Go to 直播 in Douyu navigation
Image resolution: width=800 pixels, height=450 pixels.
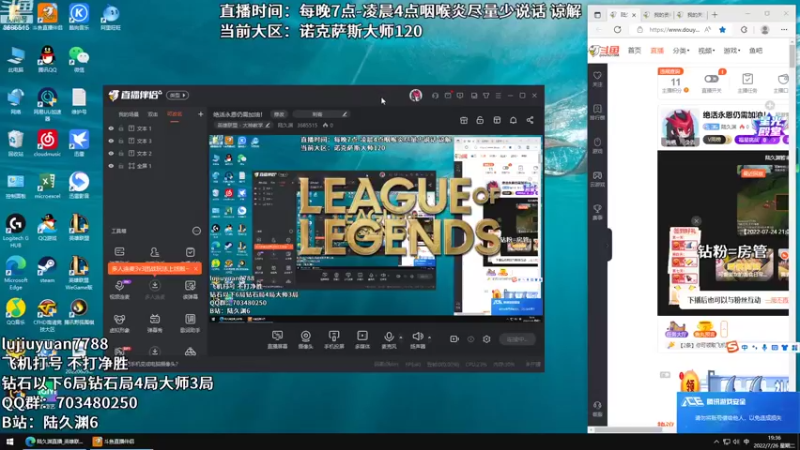coord(657,51)
